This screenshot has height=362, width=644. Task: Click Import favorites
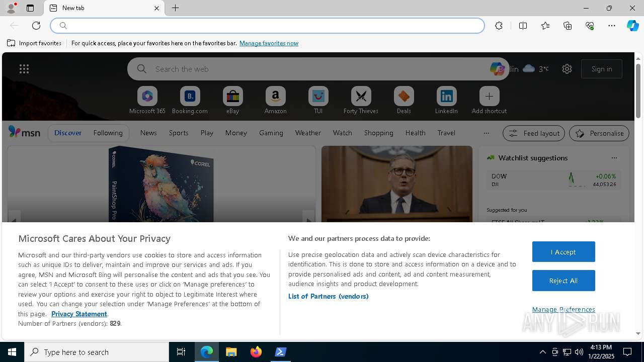pos(34,43)
